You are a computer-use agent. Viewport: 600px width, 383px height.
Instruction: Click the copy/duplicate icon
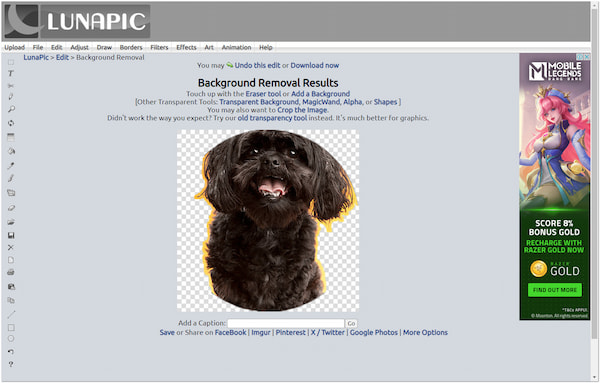point(11,300)
